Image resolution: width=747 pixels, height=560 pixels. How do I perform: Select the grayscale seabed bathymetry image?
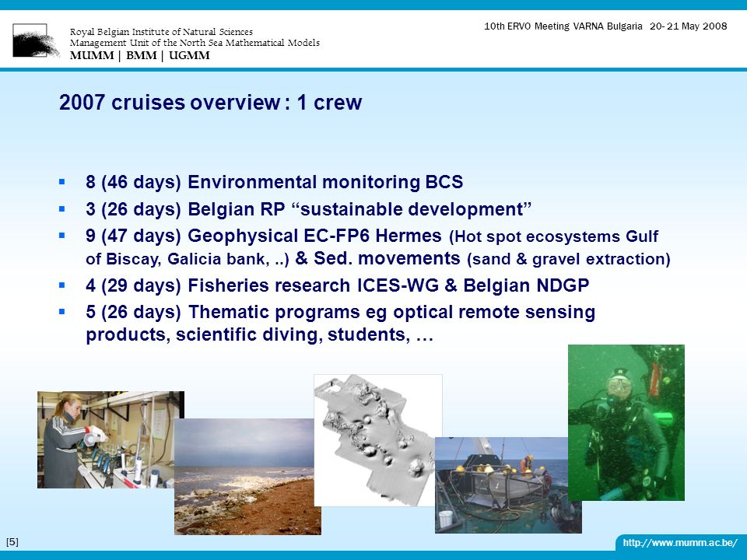click(x=378, y=440)
